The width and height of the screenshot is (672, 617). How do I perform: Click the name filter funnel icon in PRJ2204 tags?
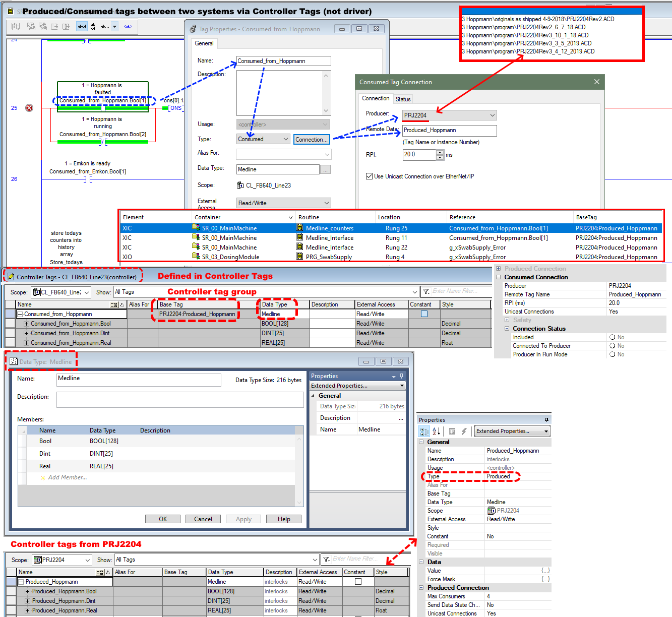(327, 559)
